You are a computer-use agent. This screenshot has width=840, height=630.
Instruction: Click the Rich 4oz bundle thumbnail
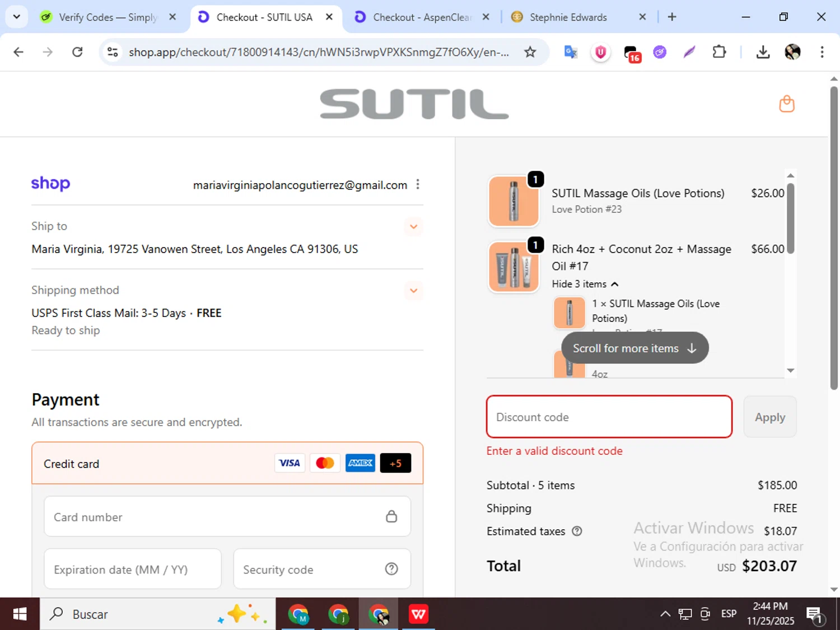514,267
